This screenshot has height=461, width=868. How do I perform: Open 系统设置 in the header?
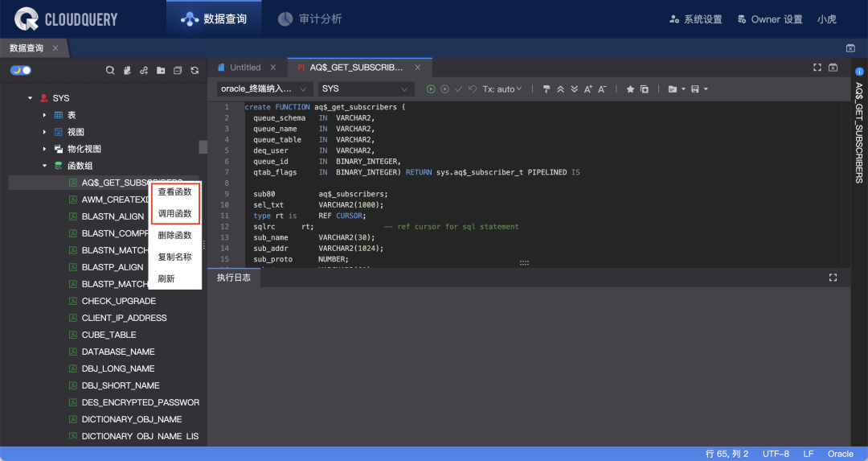(696, 19)
